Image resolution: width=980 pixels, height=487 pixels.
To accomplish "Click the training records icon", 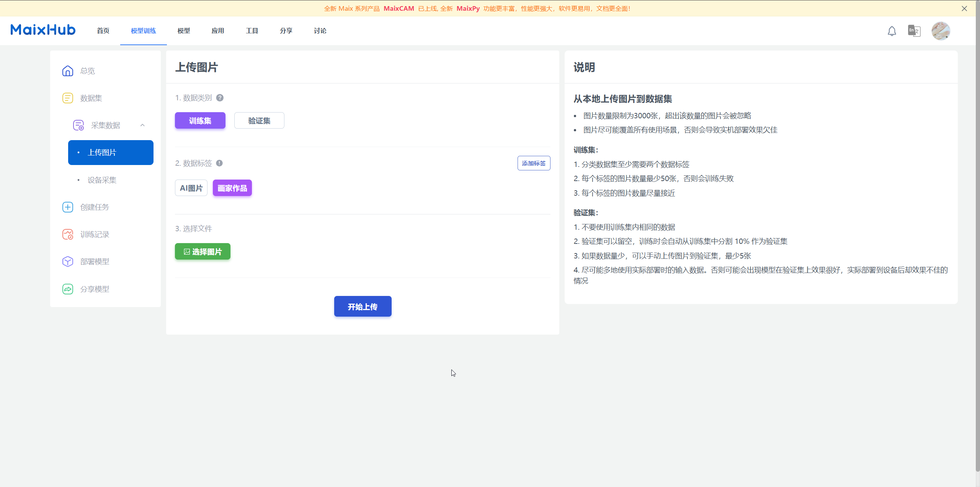I will (68, 234).
